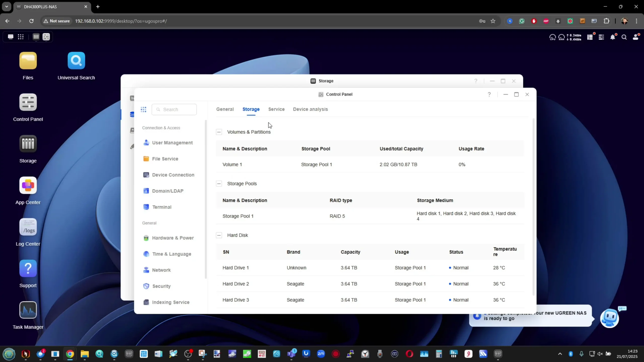644x362 pixels.
Task: Open the Support desktop icon
Action: (28, 268)
